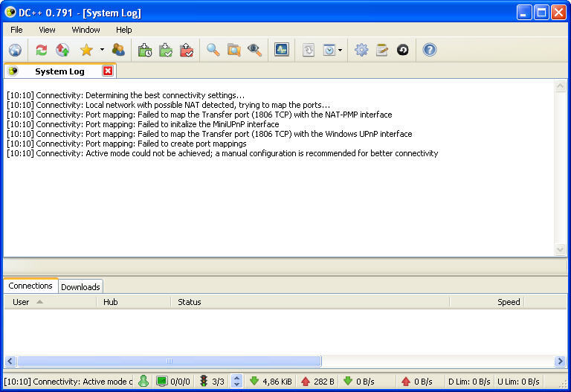Screen dimensions: 571x392
Task: Open the Finished Uploads icon
Action: [187, 50]
